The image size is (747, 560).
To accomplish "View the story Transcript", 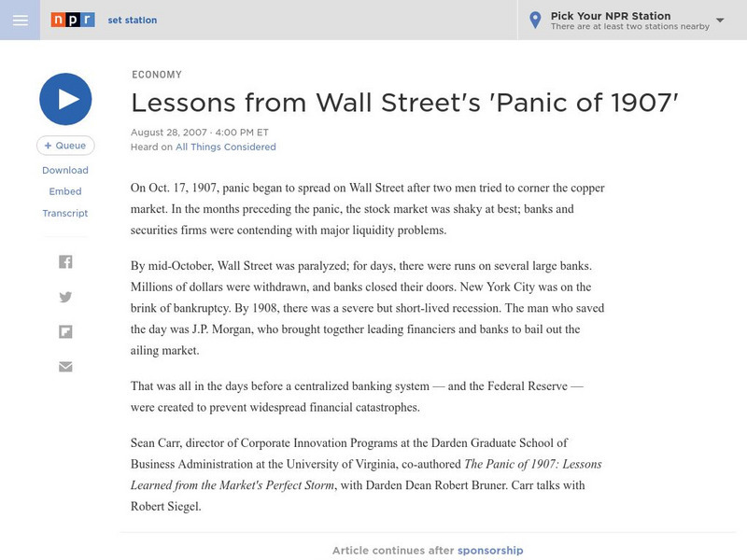I will [65, 213].
